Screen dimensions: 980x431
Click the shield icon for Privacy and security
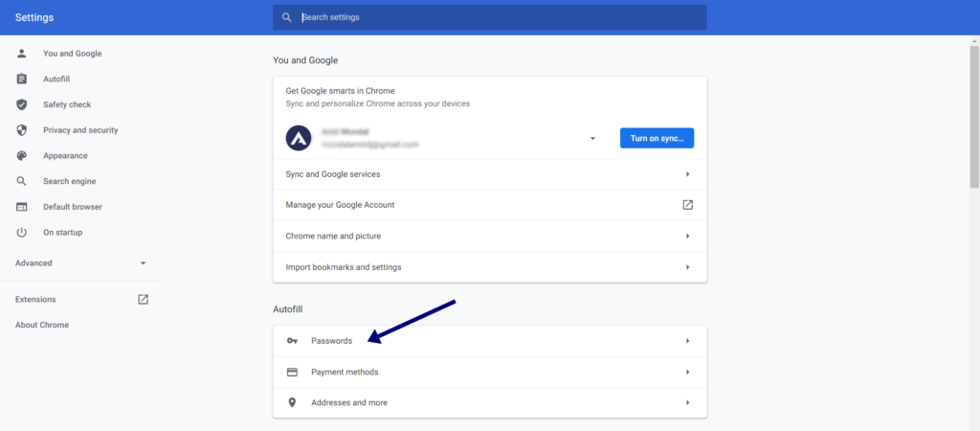pos(22,130)
